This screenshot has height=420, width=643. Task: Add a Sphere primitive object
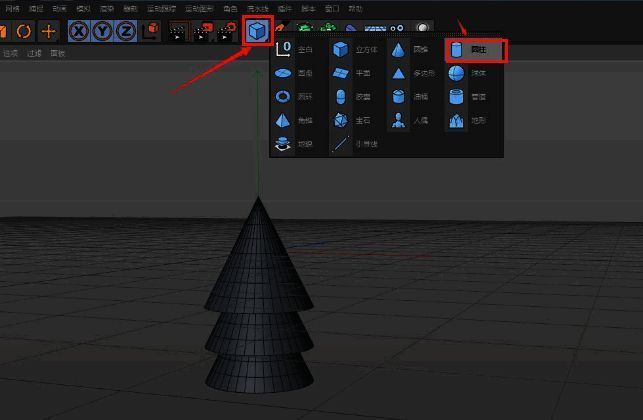pyautogui.click(x=457, y=73)
